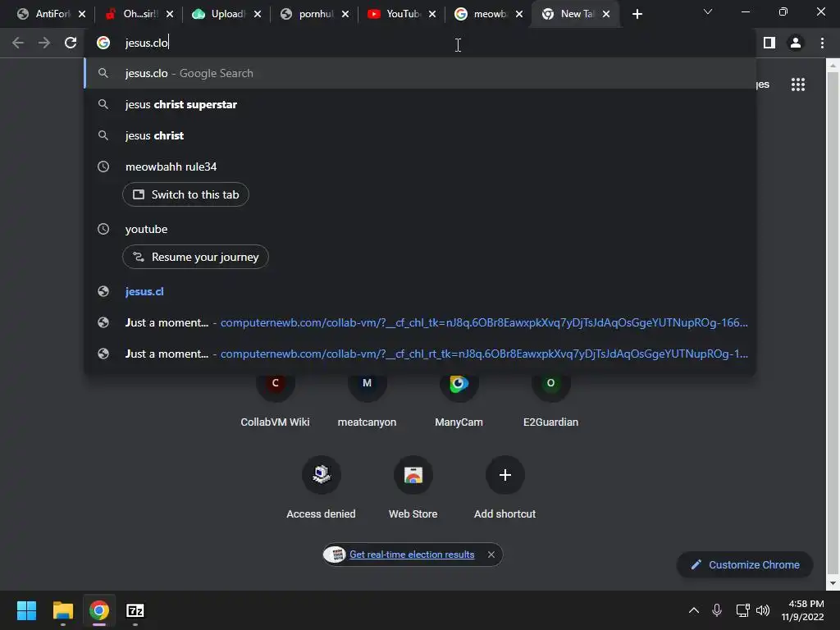Close the Upload tab
Image resolution: width=840 pixels, height=630 pixels.
click(x=258, y=14)
